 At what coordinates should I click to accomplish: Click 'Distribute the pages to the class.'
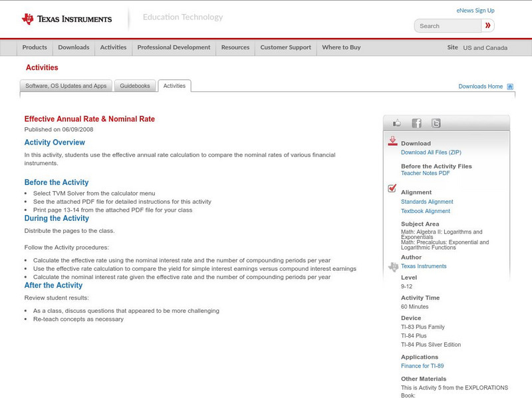tap(70, 231)
